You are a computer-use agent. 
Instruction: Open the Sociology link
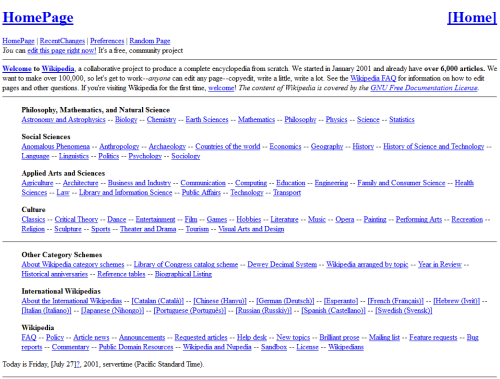[x=186, y=156]
